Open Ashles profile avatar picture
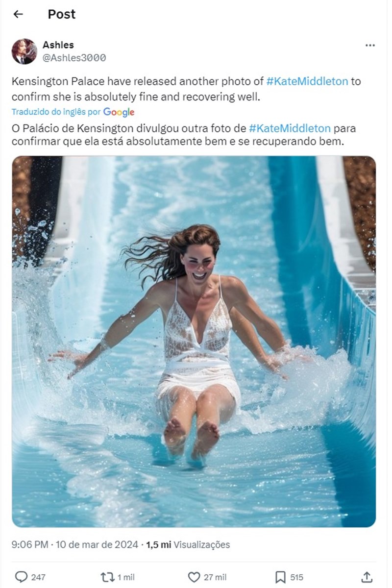The image size is (392, 588). point(24,51)
